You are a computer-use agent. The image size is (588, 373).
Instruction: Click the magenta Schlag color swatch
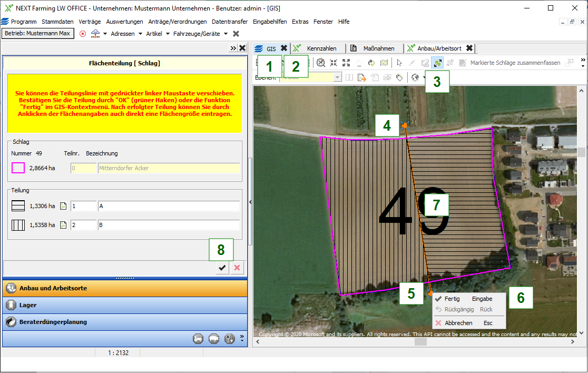pos(18,169)
